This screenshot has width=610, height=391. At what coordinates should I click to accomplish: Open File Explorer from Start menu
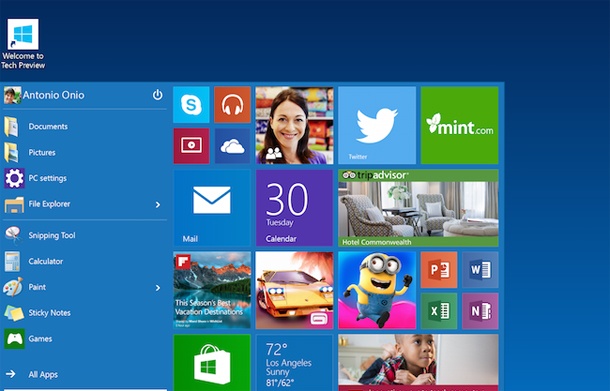pos(85,204)
